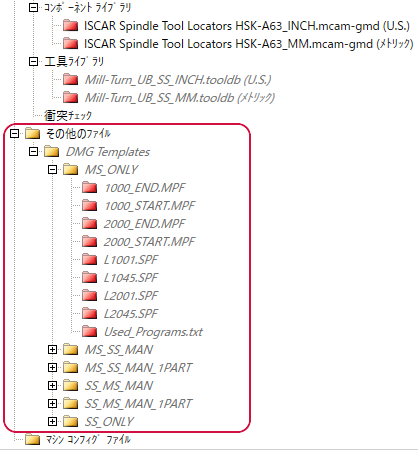Viewport: 418px width, 450px height.
Task: Click the red icon of Mill-Turn_UB_SS_INCH.tooldb
Action: pyautogui.click(x=70, y=80)
